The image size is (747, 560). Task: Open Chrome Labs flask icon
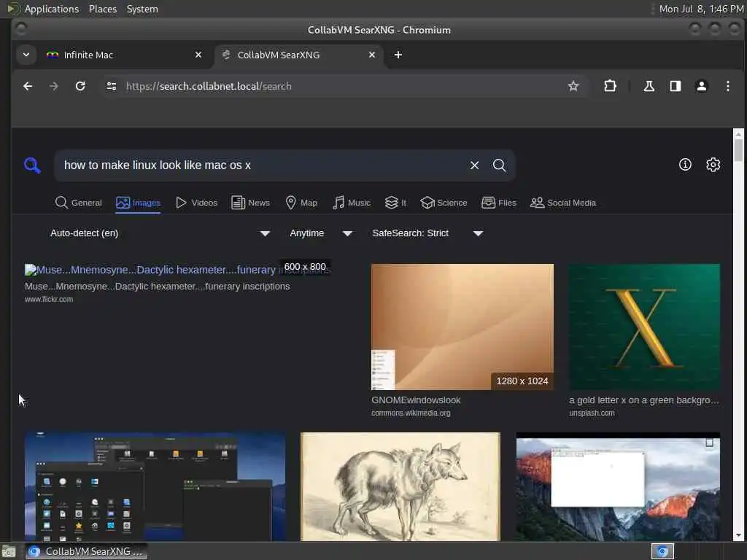649,86
